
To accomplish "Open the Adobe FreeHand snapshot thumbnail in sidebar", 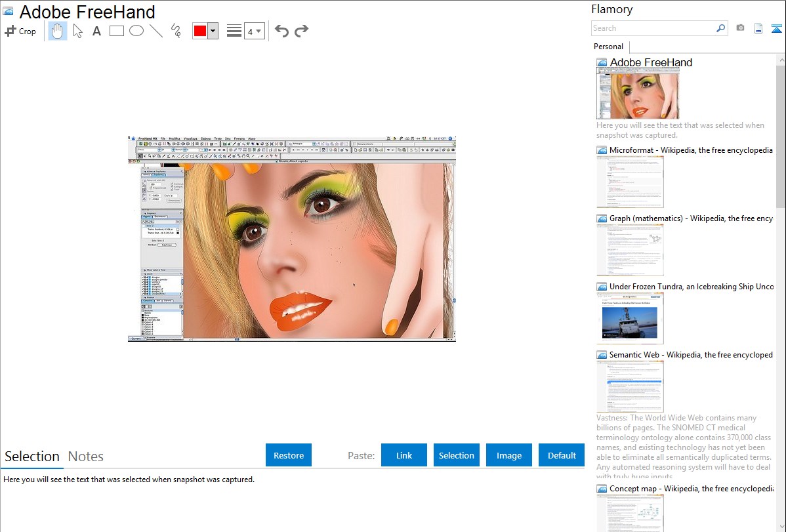I will click(638, 94).
